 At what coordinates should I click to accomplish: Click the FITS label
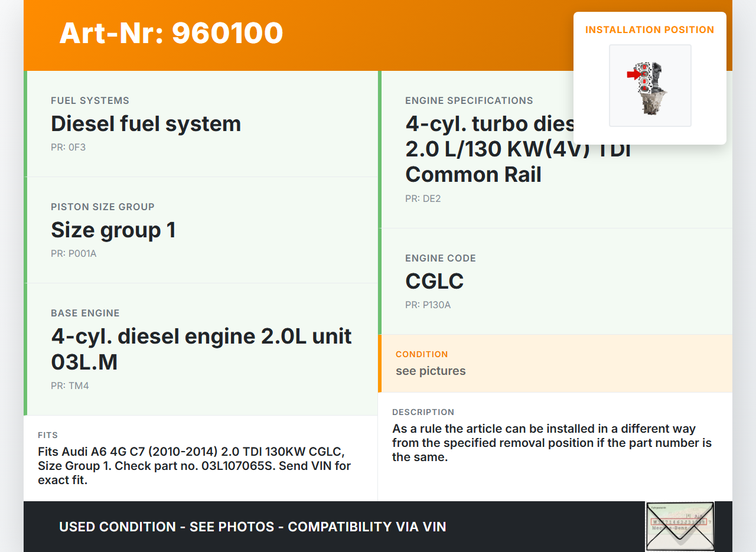point(48,435)
